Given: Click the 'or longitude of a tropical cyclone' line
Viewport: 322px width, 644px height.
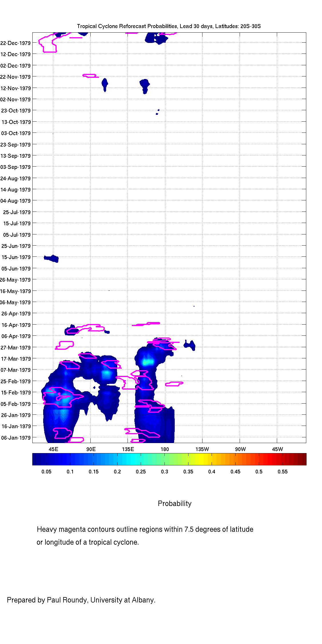Looking at the screenshot, I should point(88,542).
